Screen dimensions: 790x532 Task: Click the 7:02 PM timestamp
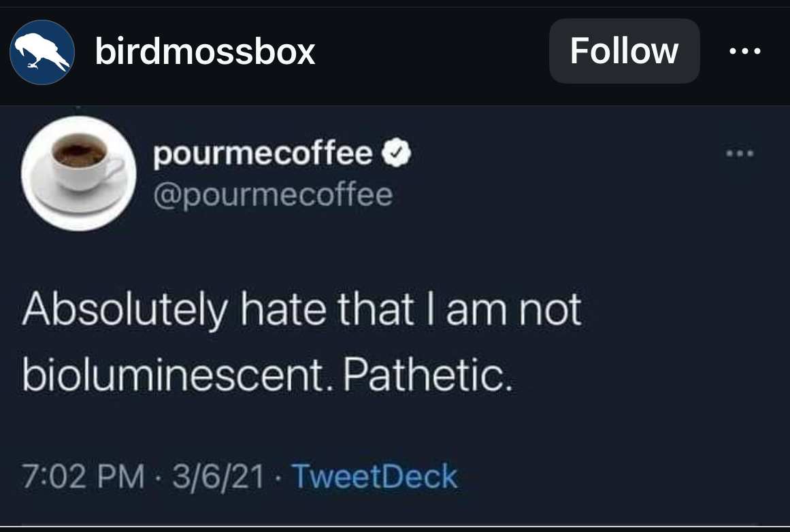pyautogui.click(x=84, y=476)
